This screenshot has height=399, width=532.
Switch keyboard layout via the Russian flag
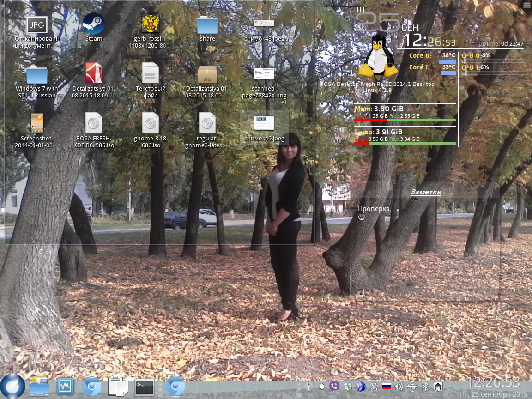pyautogui.click(x=387, y=386)
